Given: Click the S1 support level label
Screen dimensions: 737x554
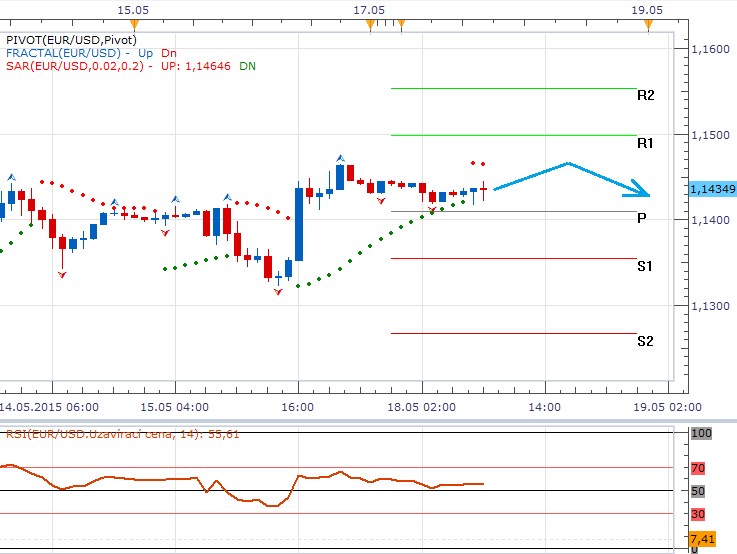Looking at the screenshot, I should tap(645, 267).
